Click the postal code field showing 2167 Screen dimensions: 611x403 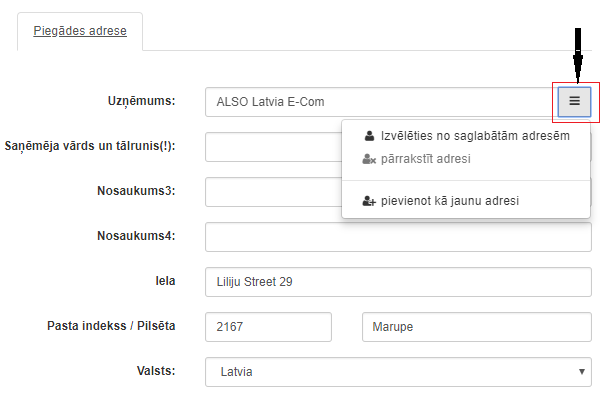click(268, 327)
